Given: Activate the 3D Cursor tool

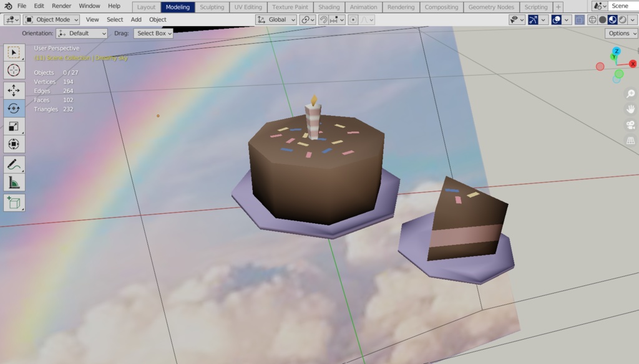Looking at the screenshot, I should tap(14, 70).
